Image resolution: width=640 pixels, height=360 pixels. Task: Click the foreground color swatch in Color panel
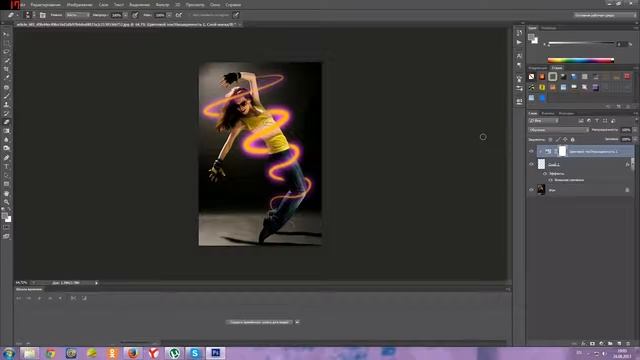coord(531,37)
